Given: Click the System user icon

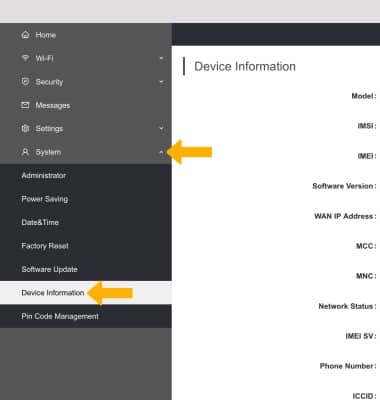Looking at the screenshot, I should (x=25, y=152).
